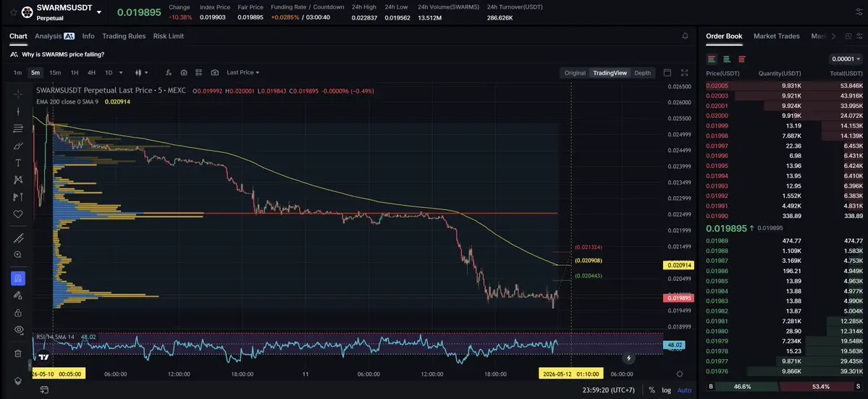868x399 pixels.
Task: Open the Analysis AI tab
Action: [54, 36]
